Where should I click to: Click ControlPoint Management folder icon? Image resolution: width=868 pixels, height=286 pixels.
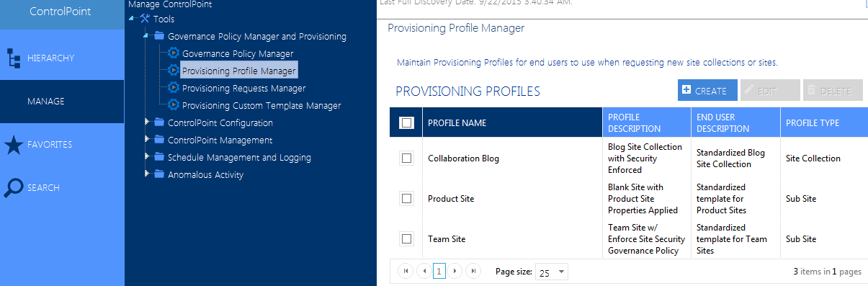(159, 140)
